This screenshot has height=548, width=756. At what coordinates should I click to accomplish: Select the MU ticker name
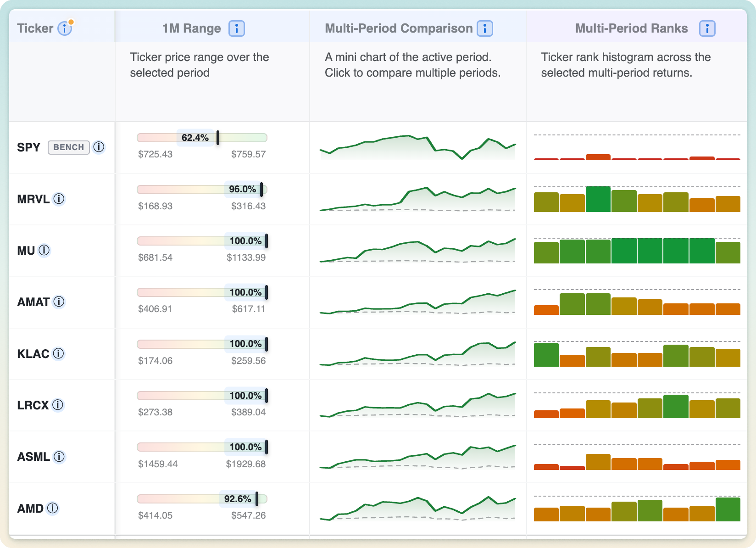(26, 251)
